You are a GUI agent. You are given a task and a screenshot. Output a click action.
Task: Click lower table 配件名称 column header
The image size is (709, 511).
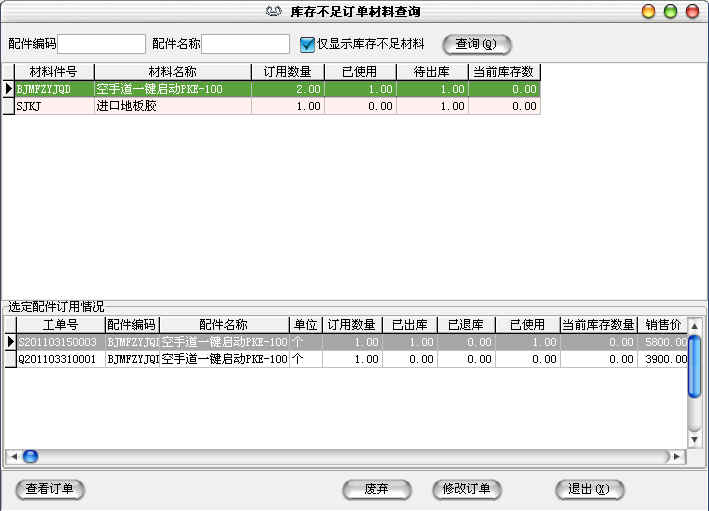tap(224, 325)
